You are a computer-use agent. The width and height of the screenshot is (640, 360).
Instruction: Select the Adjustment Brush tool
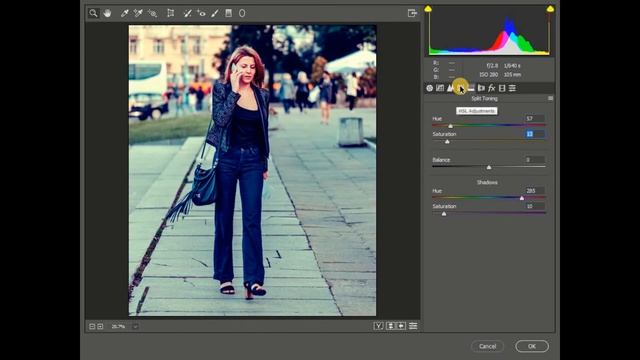pos(215,13)
